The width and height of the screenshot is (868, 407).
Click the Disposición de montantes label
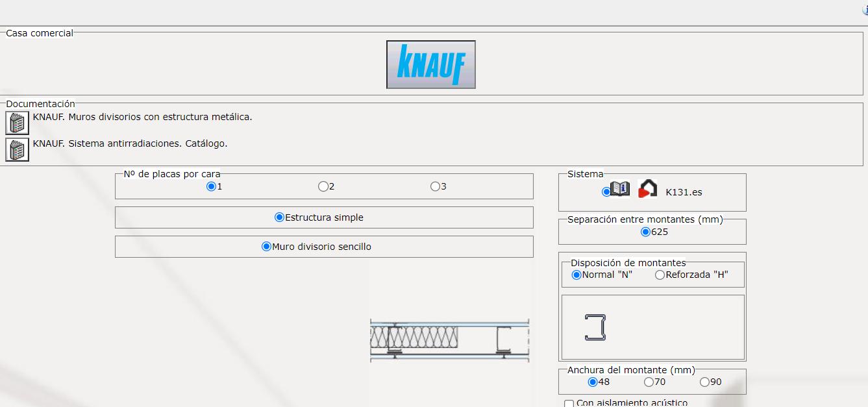point(628,263)
